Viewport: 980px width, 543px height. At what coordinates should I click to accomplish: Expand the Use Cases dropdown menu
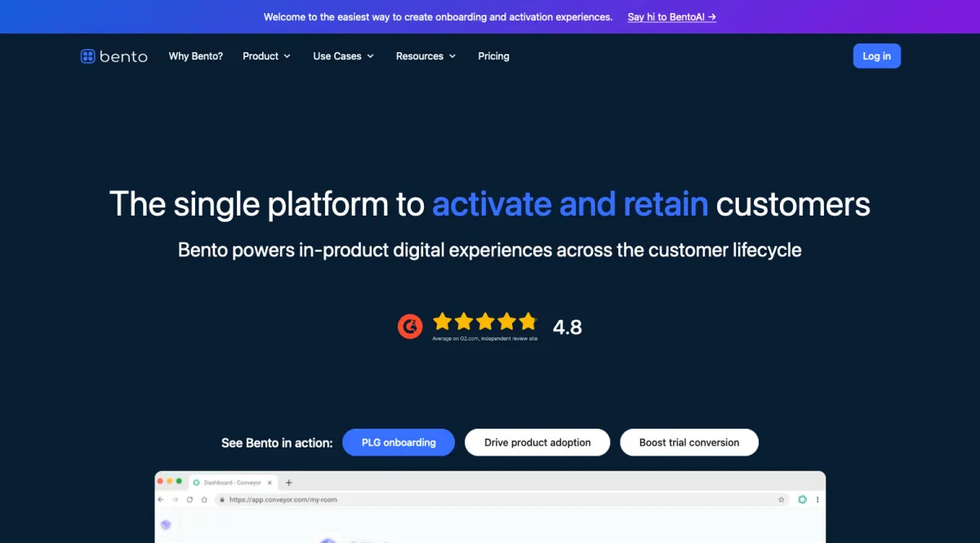tap(343, 56)
